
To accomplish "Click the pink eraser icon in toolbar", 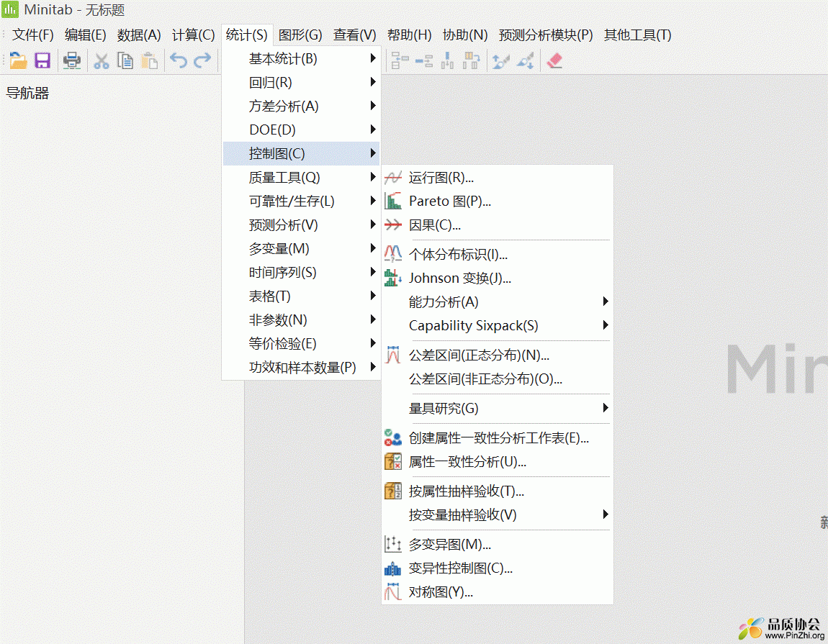I will coord(554,60).
